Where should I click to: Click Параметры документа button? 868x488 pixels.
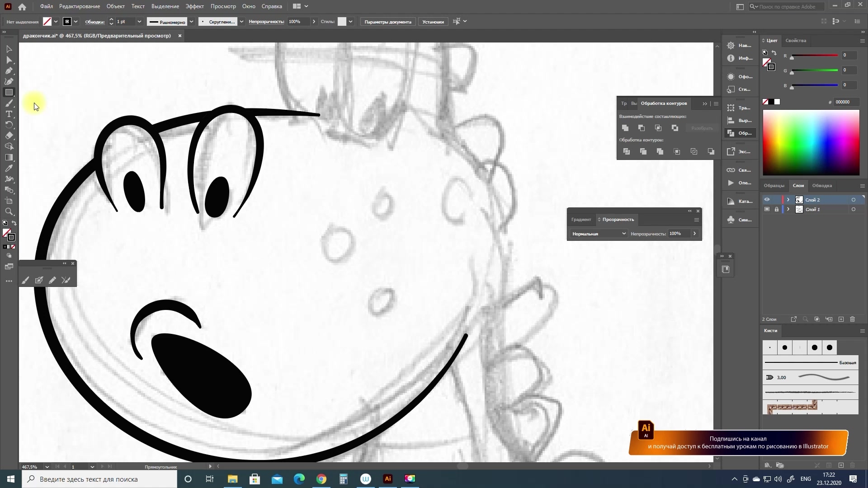[388, 22]
